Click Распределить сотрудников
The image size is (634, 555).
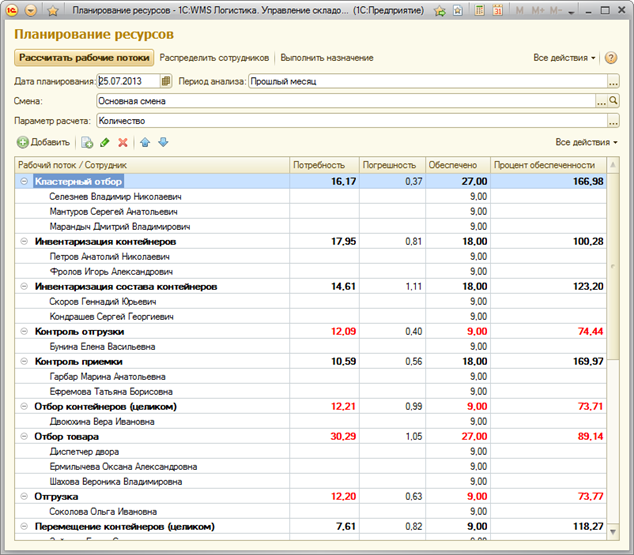[x=214, y=58]
